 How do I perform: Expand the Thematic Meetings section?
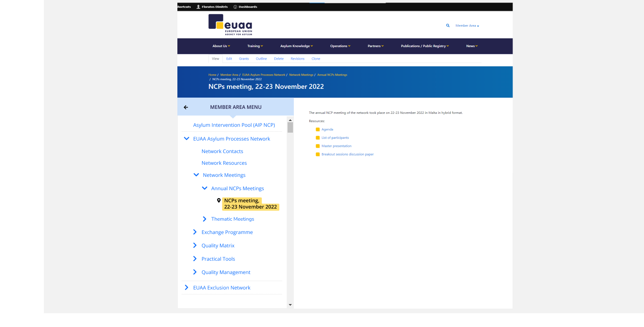[x=205, y=219]
